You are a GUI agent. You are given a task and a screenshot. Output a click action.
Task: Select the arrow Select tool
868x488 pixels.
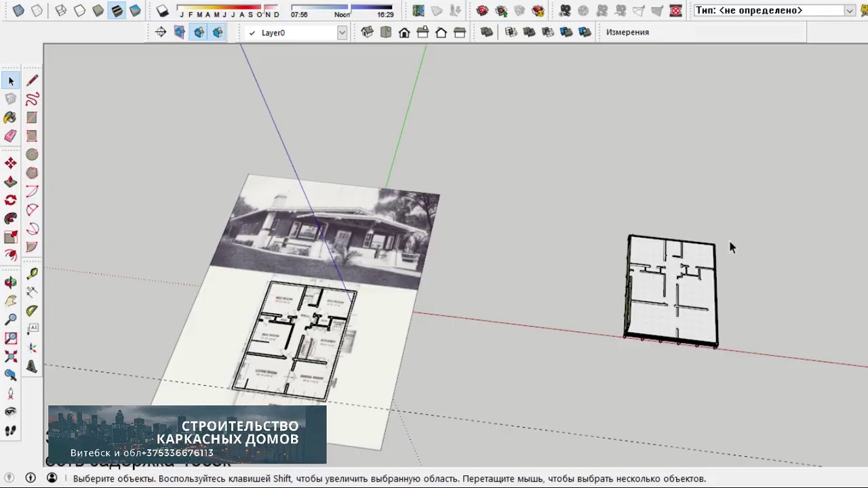pyautogui.click(x=11, y=81)
